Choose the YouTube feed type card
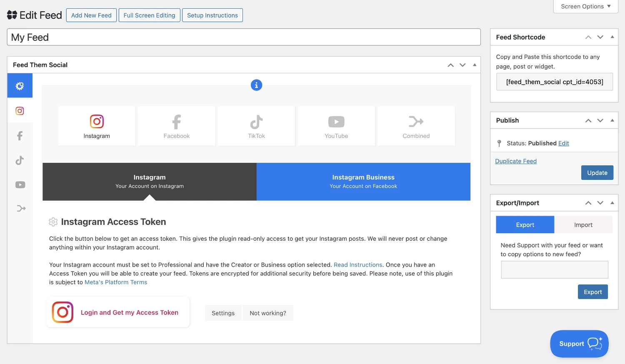The width and height of the screenshot is (625, 364). pyautogui.click(x=336, y=126)
